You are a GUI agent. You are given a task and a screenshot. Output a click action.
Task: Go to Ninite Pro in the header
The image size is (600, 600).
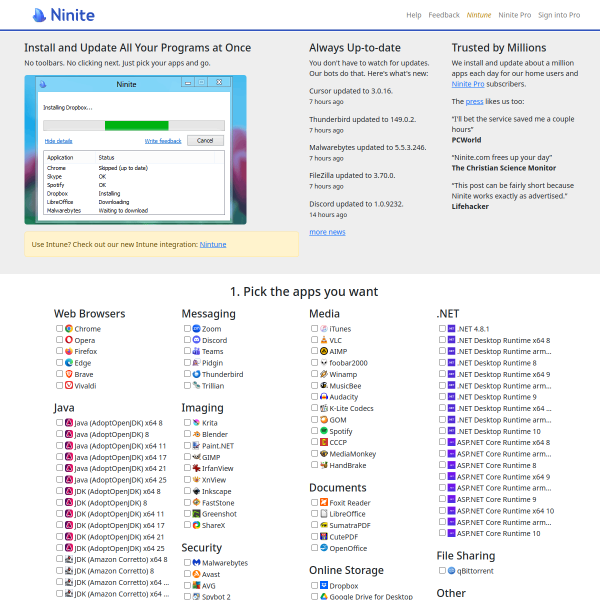pyautogui.click(x=514, y=16)
